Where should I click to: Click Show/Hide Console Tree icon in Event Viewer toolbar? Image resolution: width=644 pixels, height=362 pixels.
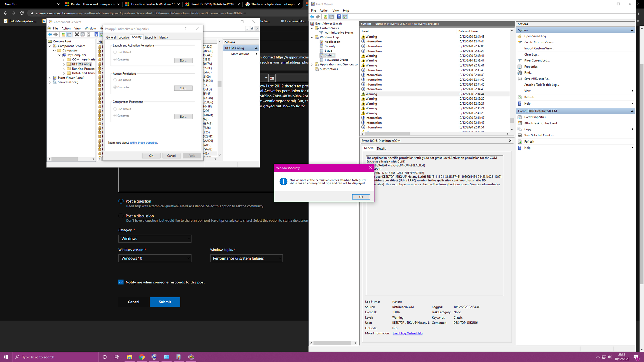(332, 17)
